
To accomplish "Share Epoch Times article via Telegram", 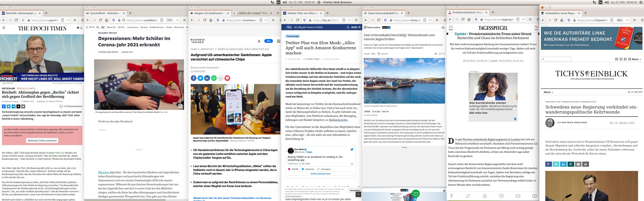I will [x=13, y=106].
